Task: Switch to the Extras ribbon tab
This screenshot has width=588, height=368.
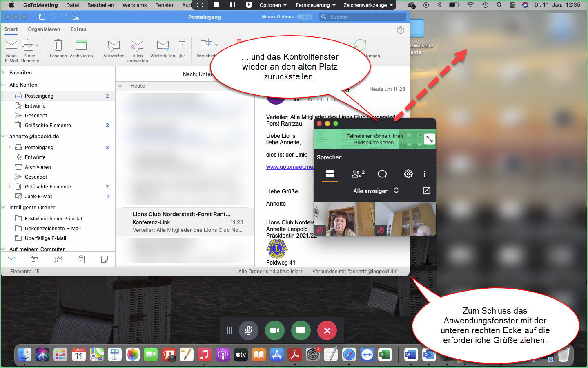Action: click(x=78, y=29)
